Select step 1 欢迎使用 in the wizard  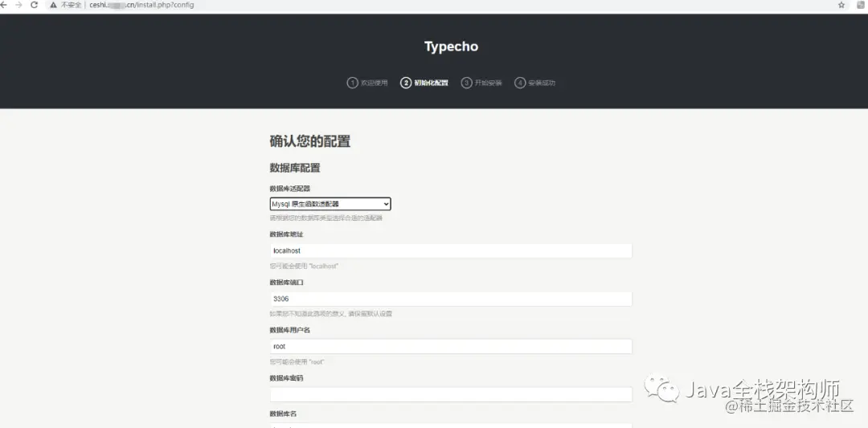pyautogui.click(x=367, y=83)
